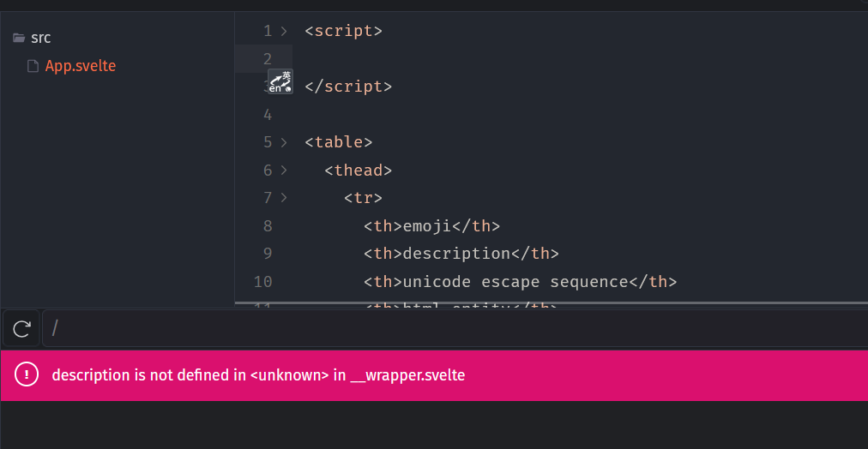The height and width of the screenshot is (449, 868).
Task: Fold the script block on line 1
Action: [x=284, y=32]
